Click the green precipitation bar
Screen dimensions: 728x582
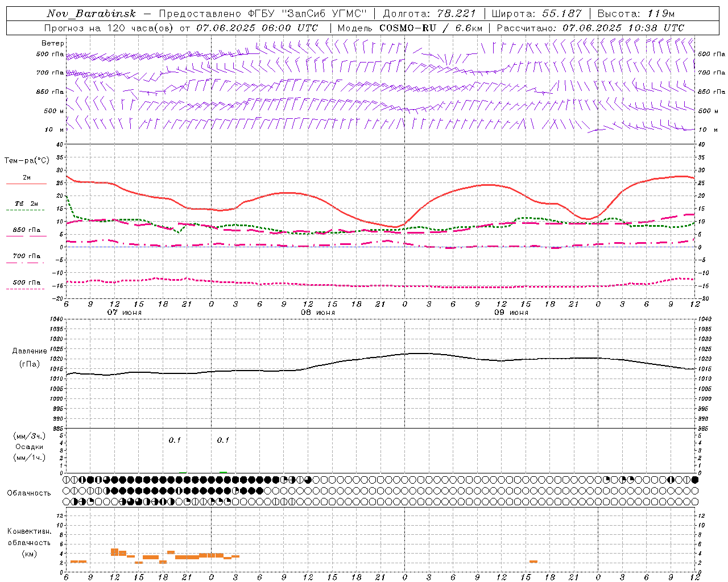point(223,472)
